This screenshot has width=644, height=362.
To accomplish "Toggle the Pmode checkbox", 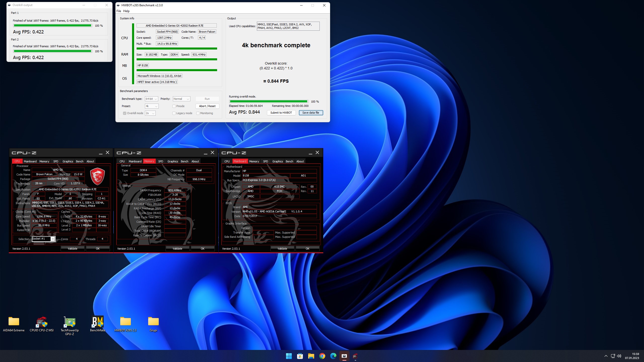I will 174,106.
